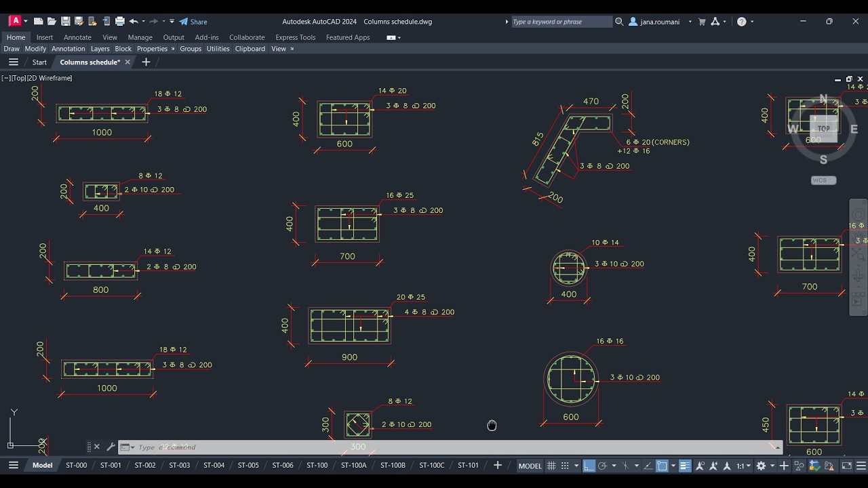Toggle drawing grid display in status bar
The image size is (868, 488).
pos(551,466)
